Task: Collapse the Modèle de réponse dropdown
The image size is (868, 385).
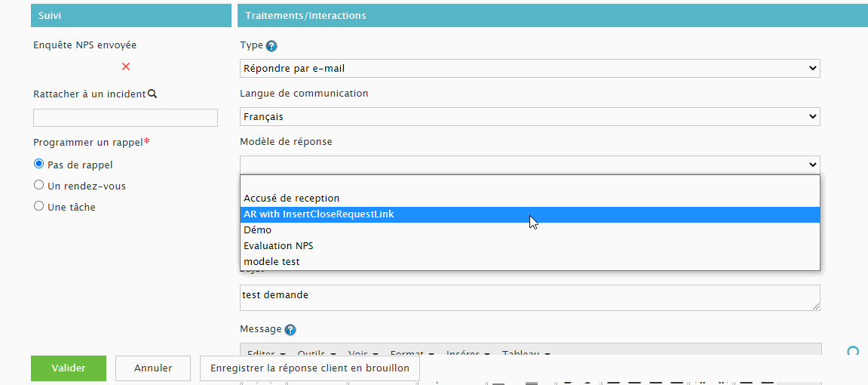Action: point(529,165)
